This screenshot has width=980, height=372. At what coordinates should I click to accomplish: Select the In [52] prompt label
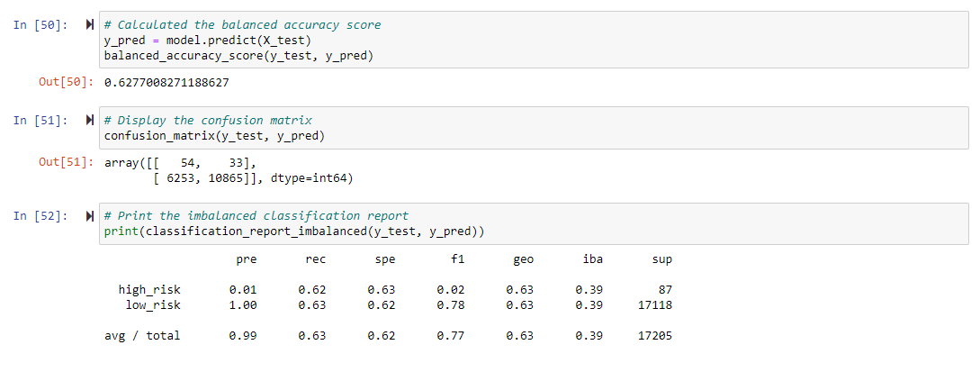[x=40, y=216]
